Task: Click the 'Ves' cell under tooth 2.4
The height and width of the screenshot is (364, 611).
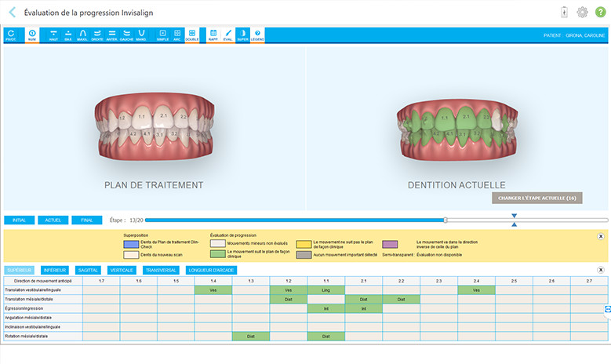Action: pyautogui.click(x=476, y=290)
